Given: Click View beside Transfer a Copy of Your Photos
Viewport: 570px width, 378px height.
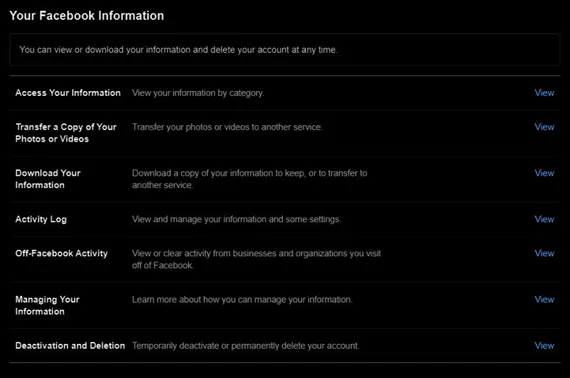Looking at the screenshot, I should coord(544,127).
